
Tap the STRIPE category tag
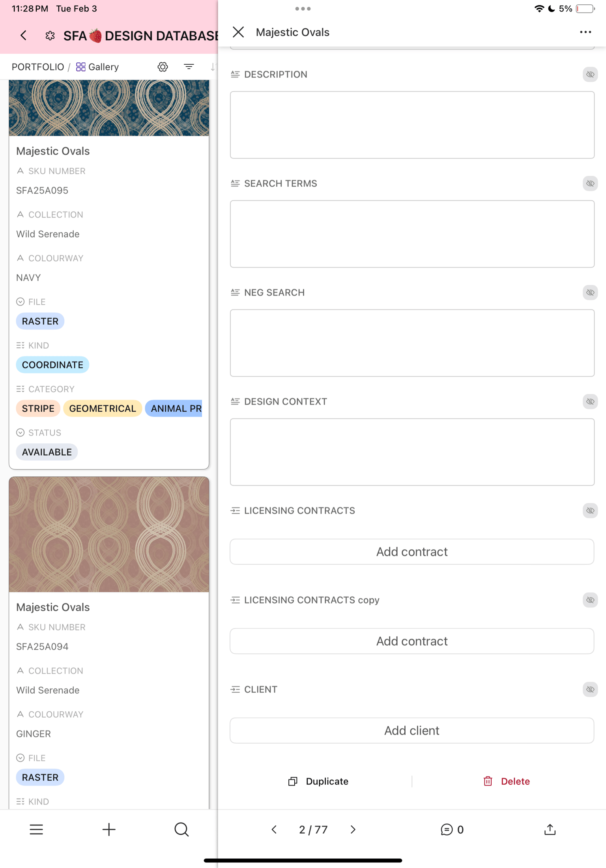click(38, 408)
